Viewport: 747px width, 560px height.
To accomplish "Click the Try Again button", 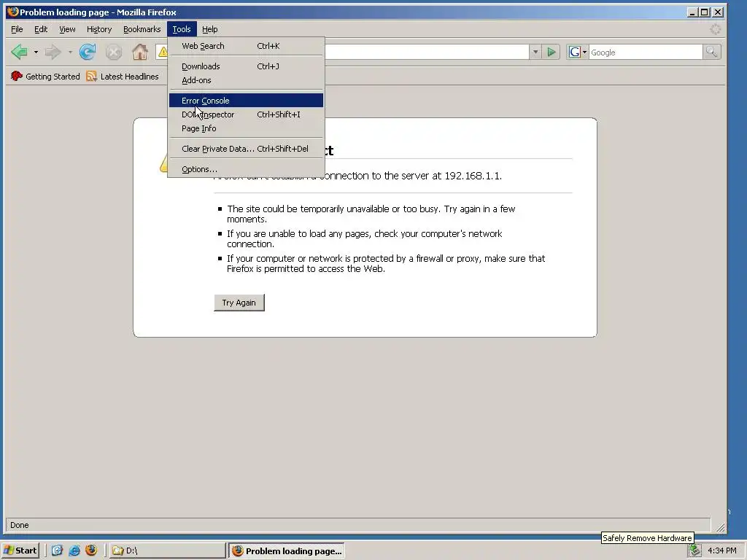I will pyautogui.click(x=239, y=303).
